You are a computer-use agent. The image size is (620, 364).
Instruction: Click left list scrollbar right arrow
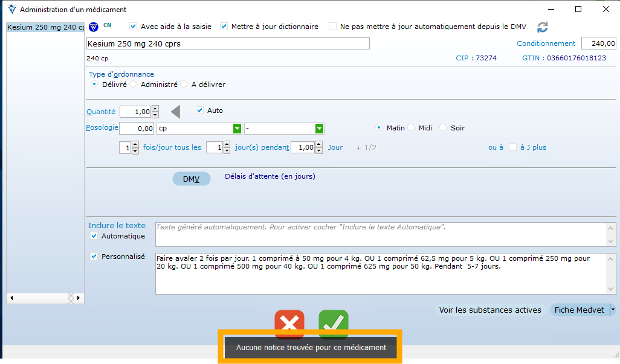(x=79, y=298)
